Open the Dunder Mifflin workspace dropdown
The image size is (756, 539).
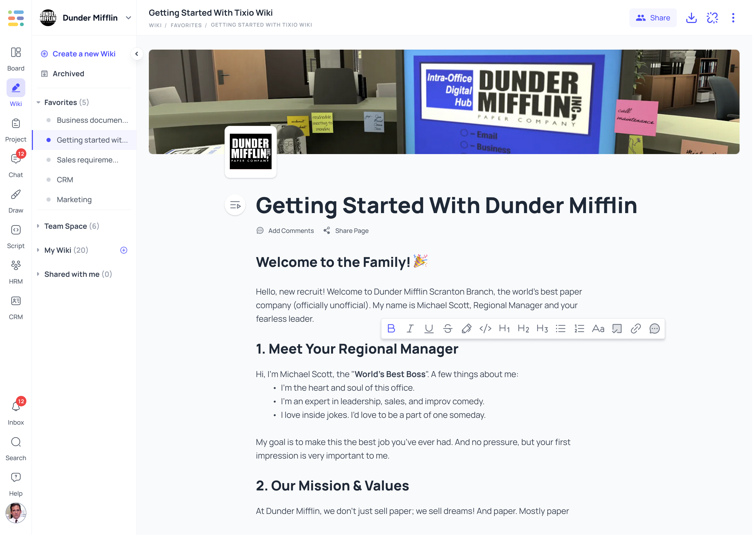[x=128, y=18]
